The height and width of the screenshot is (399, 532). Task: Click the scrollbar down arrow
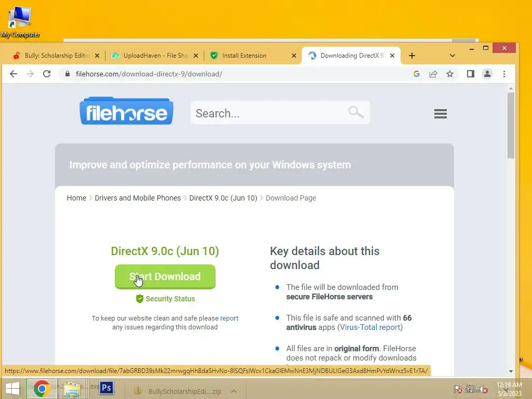point(511,371)
